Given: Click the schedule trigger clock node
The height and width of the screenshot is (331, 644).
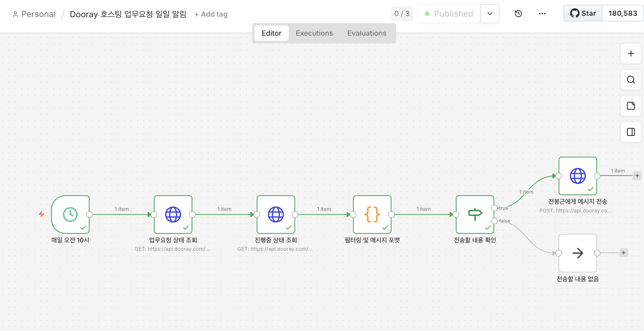Looking at the screenshot, I should [70, 214].
